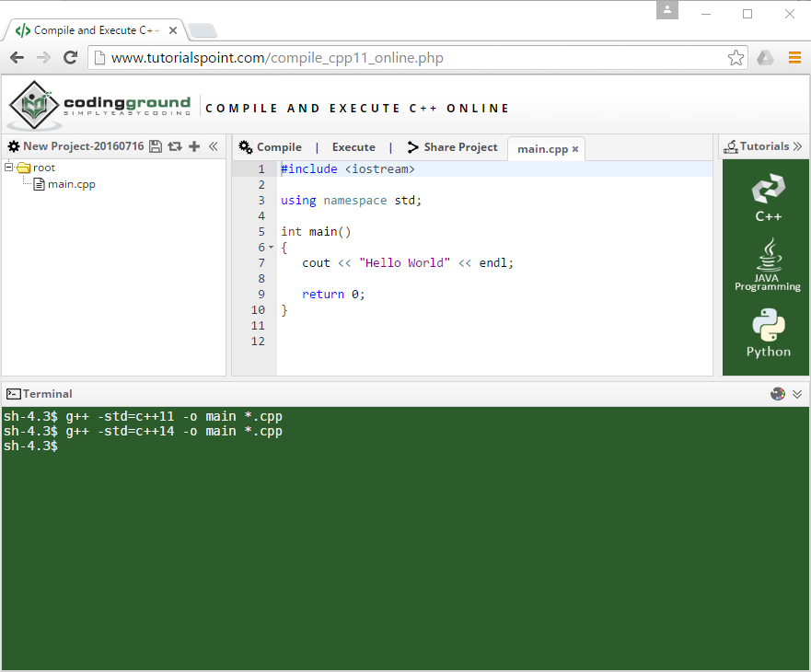811x672 pixels.
Task: Open a new browser tab
Action: [x=203, y=31]
